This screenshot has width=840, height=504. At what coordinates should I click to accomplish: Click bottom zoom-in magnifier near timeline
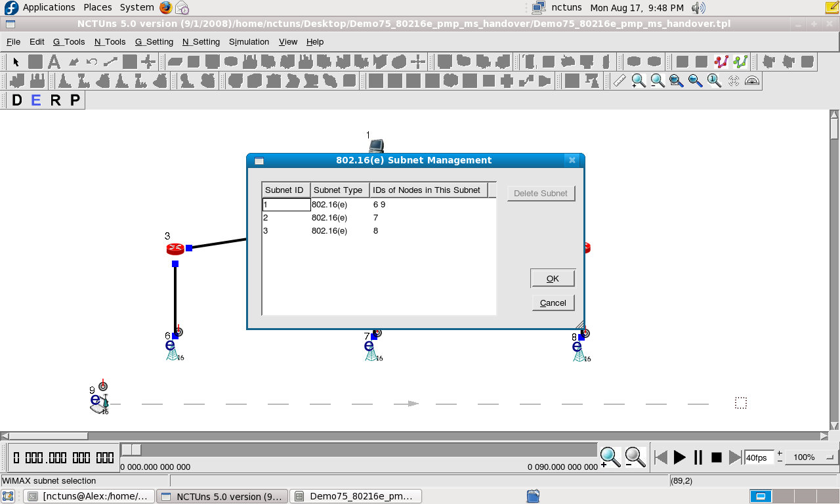[610, 457]
